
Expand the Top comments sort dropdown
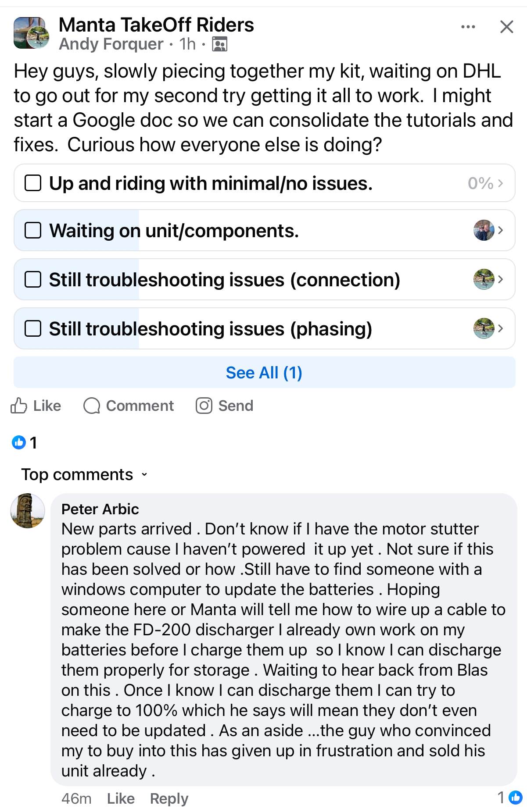pos(84,474)
